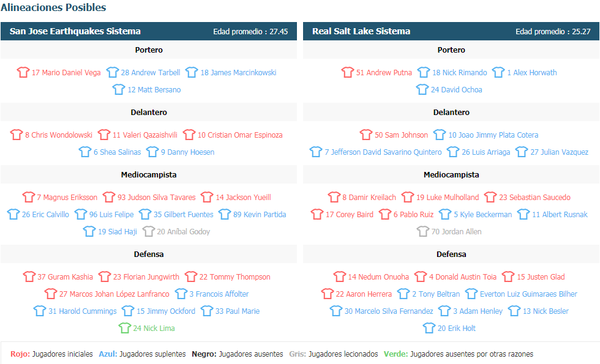
Task: Click the gray jersey icon next to Jordan Allen
Action: [x=423, y=231]
